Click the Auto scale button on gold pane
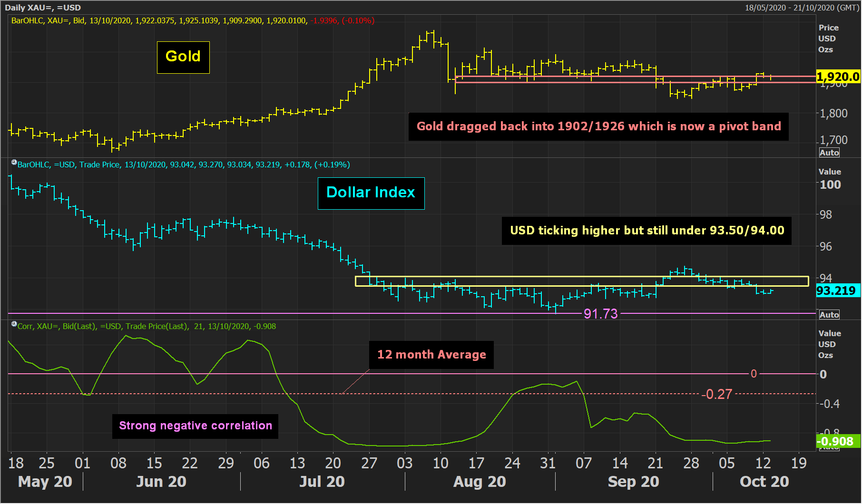The width and height of the screenshot is (862, 504). pos(829,153)
